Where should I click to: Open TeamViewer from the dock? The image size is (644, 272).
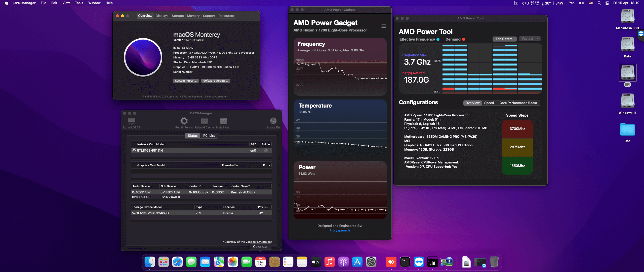coord(419,262)
